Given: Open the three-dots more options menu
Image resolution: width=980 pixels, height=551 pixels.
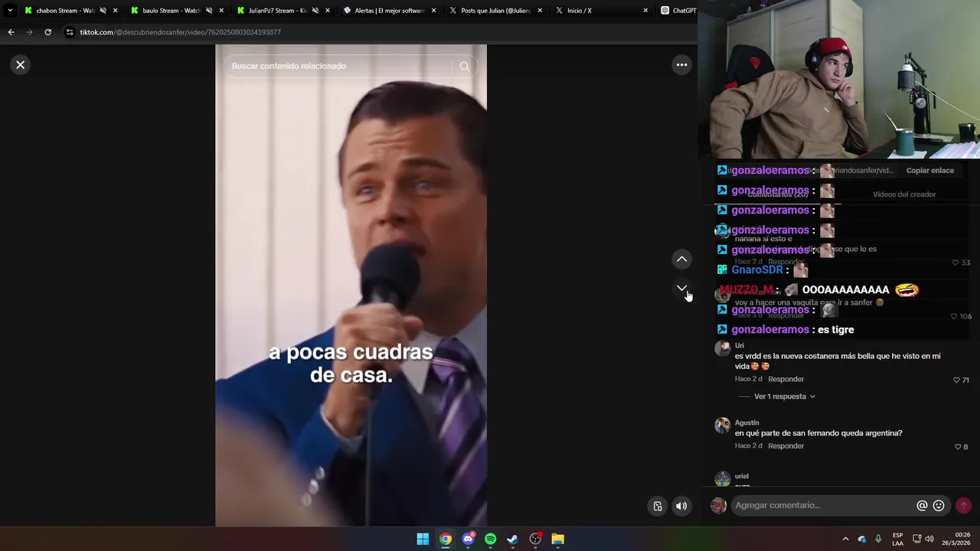Looking at the screenshot, I should [681, 65].
